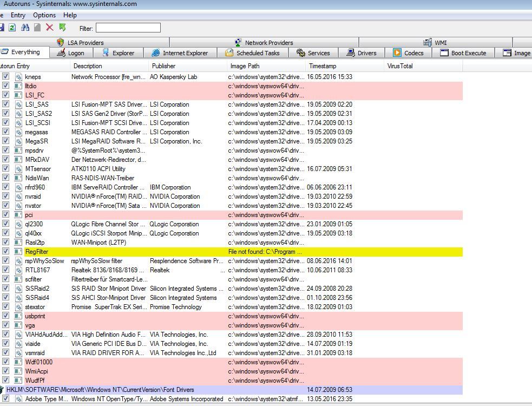Click the VirusTotal column header
532x406 pixels.
(423, 66)
